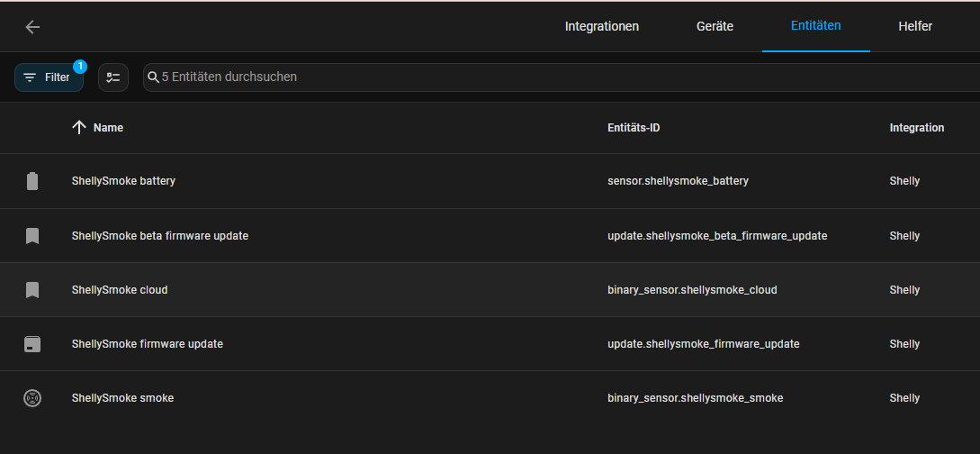Select the Entitäten tab
This screenshot has width=980, height=454.
pos(815,26)
